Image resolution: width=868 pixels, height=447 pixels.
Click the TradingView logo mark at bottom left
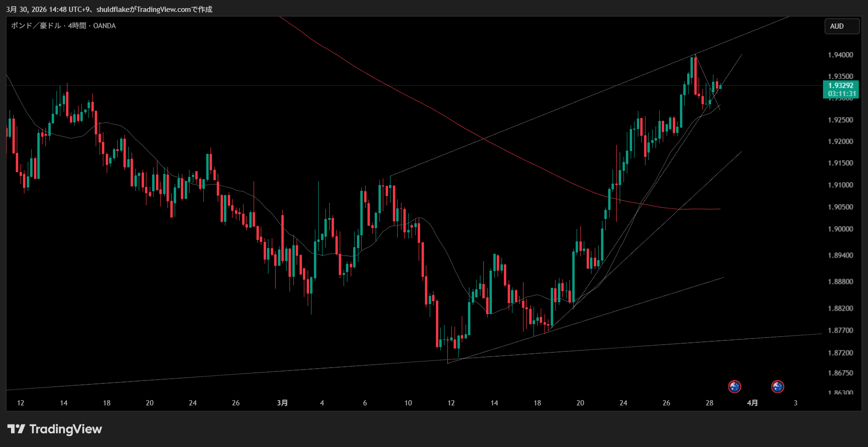click(16, 429)
